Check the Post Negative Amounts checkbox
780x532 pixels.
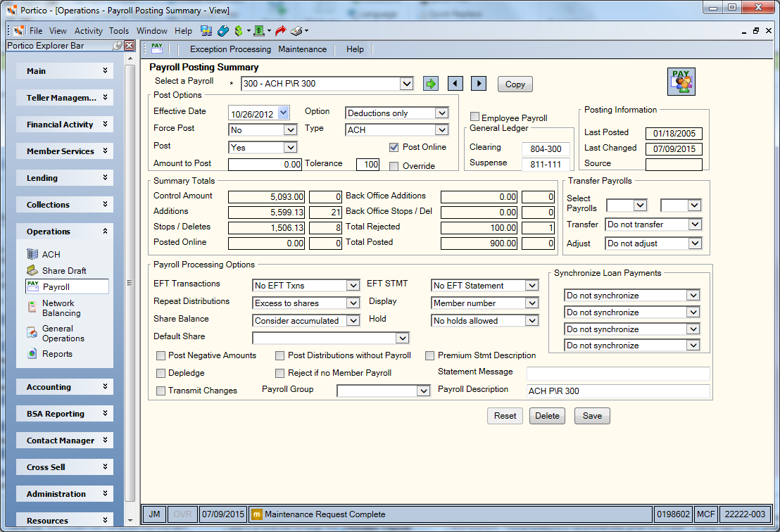click(x=161, y=355)
